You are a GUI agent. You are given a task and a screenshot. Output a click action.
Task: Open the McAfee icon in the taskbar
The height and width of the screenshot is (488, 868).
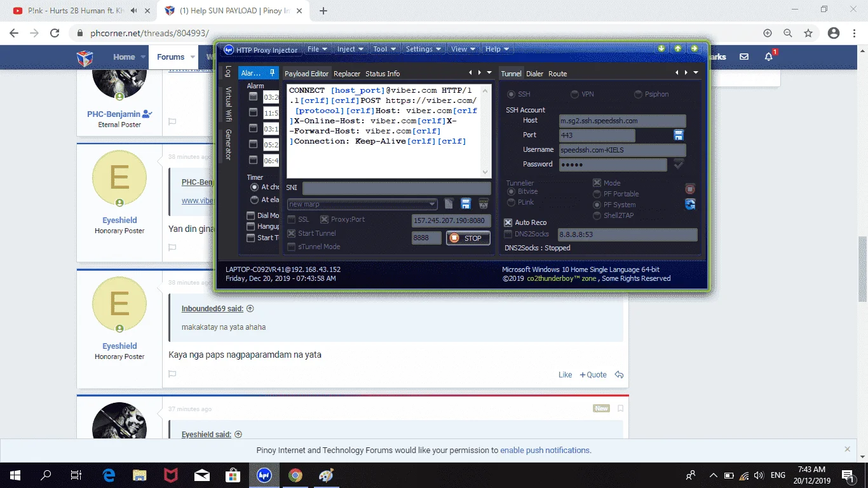[171, 475]
